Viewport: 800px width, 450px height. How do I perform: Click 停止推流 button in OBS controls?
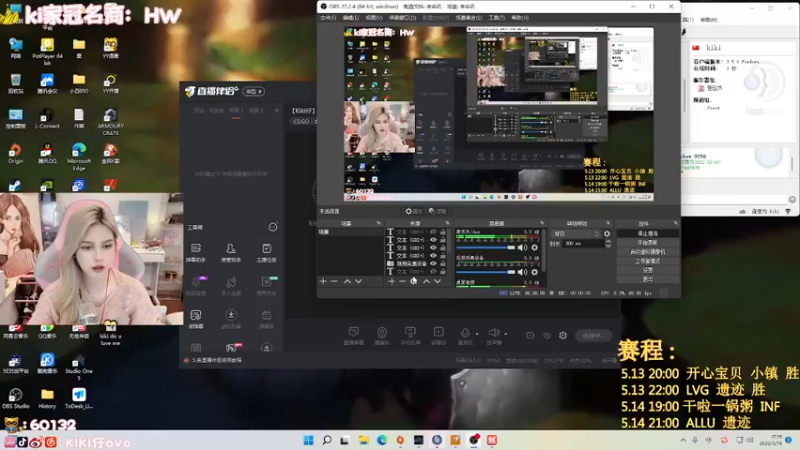[647, 233]
